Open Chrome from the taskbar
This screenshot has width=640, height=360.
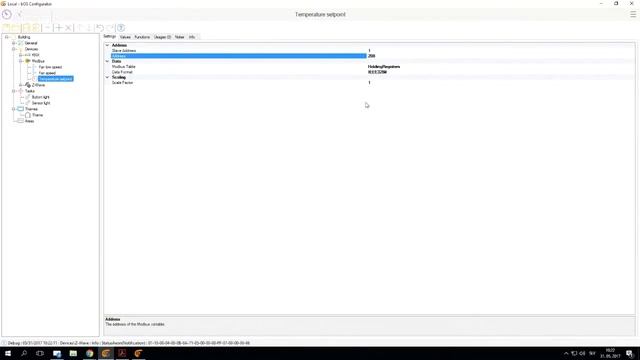point(89,353)
